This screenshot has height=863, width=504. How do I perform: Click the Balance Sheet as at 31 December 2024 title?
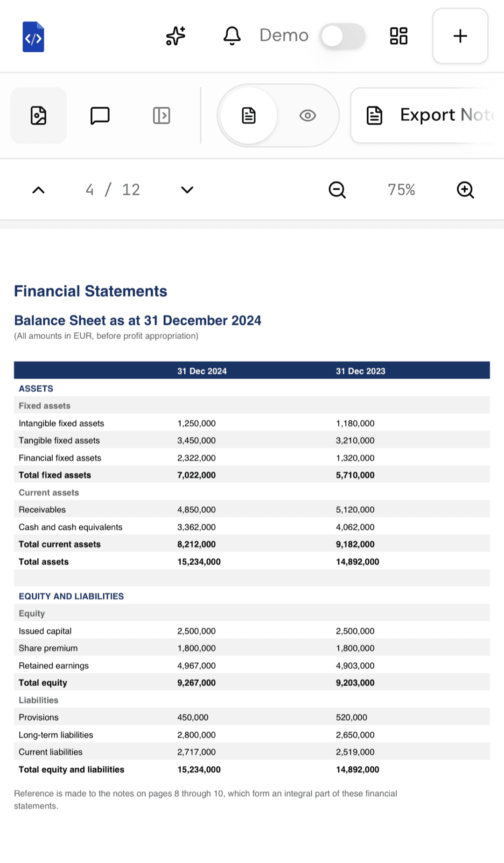click(138, 321)
